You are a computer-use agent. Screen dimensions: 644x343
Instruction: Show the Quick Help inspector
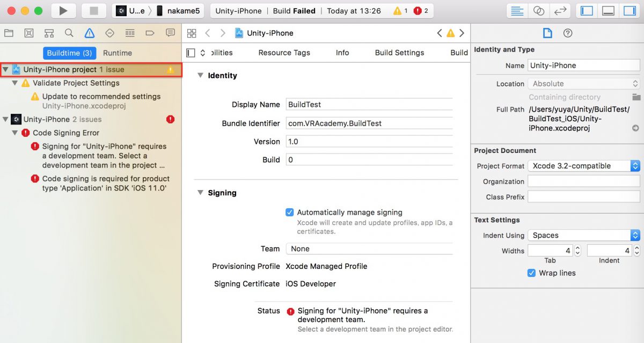(568, 33)
